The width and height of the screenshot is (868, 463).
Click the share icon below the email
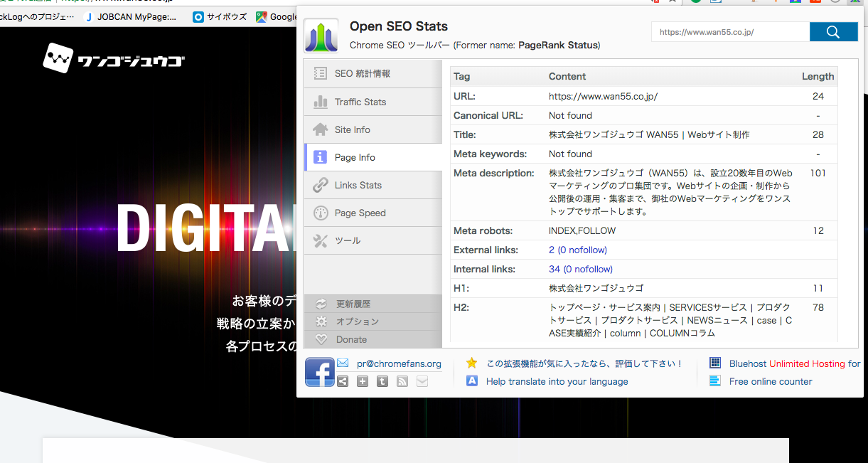(343, 381)
